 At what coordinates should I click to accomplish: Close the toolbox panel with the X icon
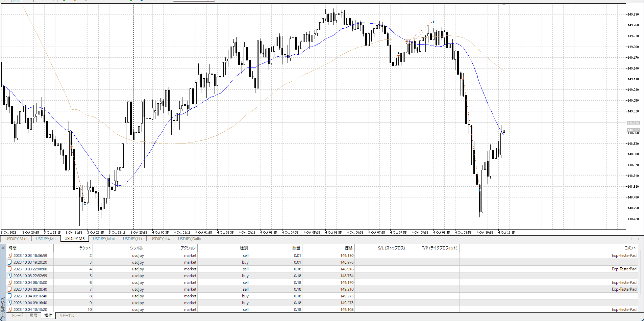coord(3,248)
